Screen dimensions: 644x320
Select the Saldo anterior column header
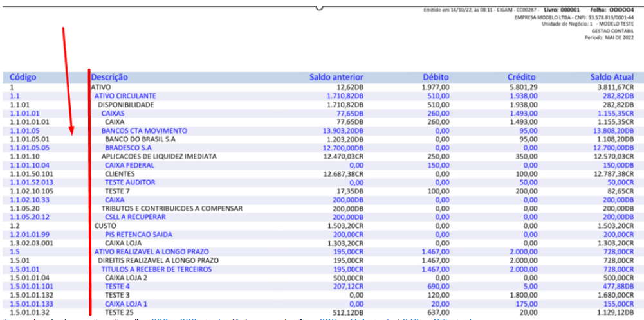(x=336, y=77)
